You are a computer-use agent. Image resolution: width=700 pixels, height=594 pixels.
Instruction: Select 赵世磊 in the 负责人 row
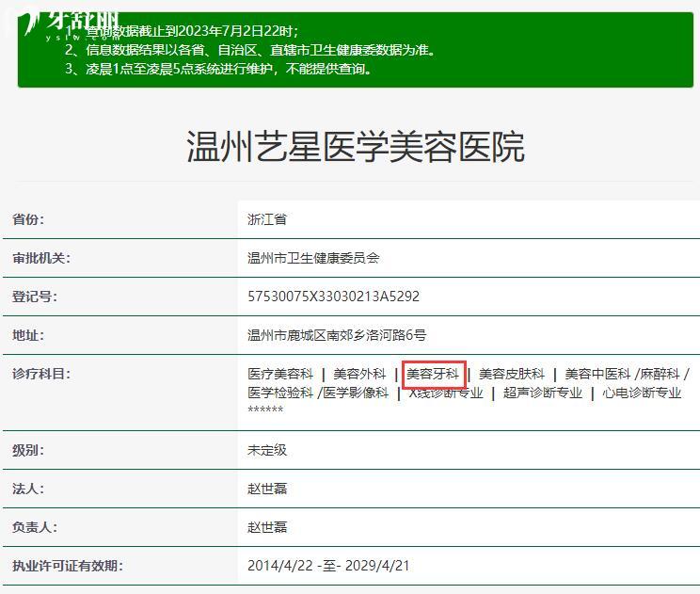pyautogui.click(x=267, y=527)
